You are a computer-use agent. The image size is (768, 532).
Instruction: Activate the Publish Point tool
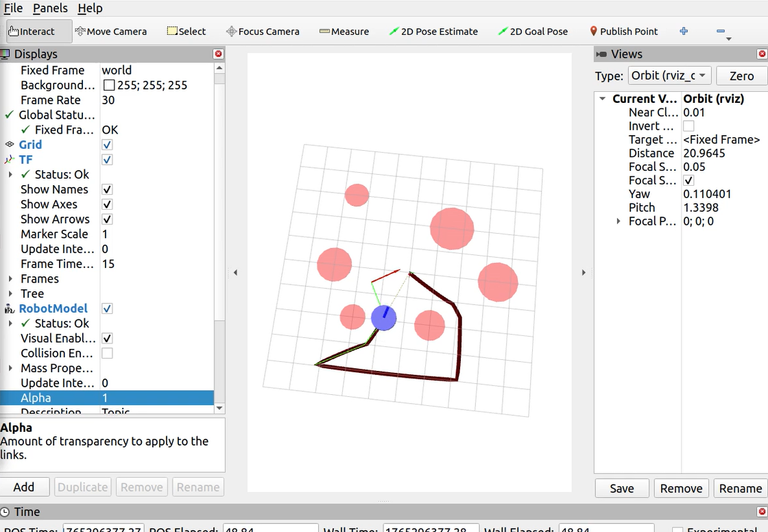pyautogui.click(x=623, y=32)
